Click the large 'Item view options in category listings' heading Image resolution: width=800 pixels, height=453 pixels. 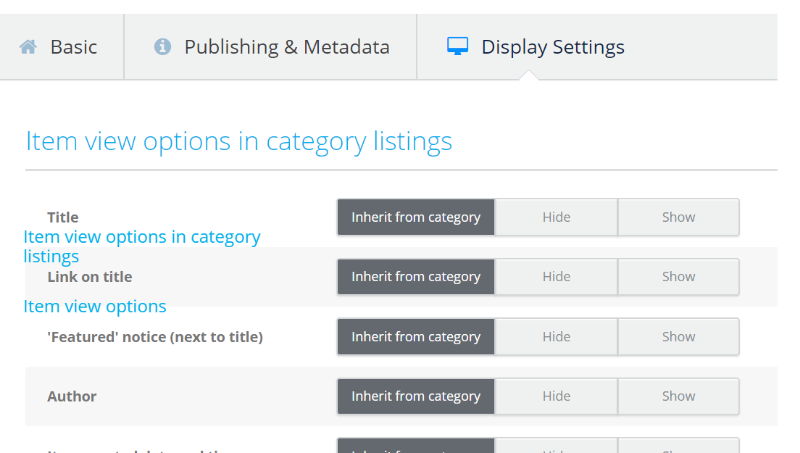(x=239, y=142)
